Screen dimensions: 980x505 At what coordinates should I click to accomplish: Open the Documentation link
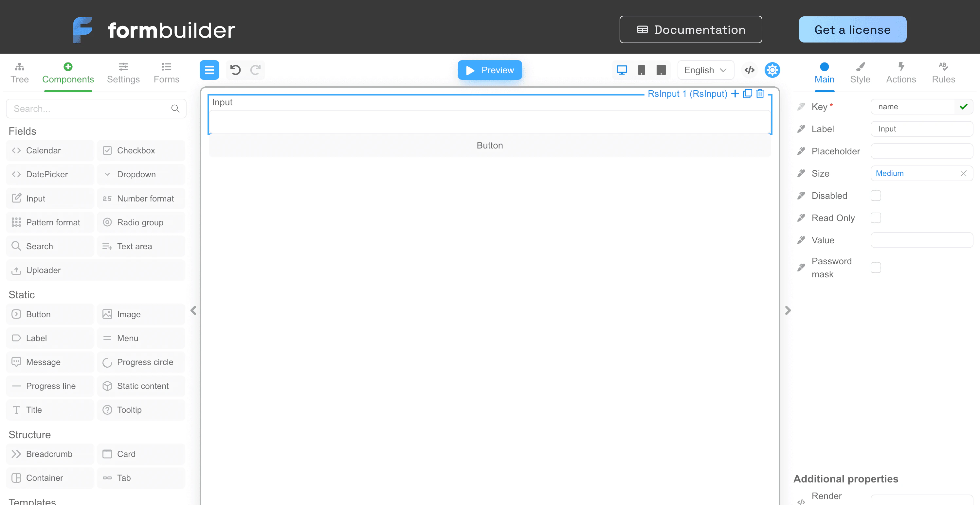pos(691,30)
